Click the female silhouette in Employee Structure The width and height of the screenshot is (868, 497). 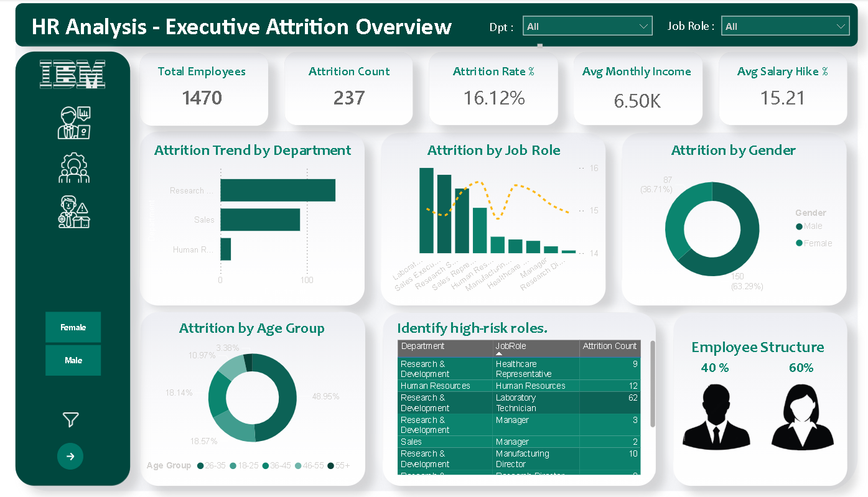(801, 416)
